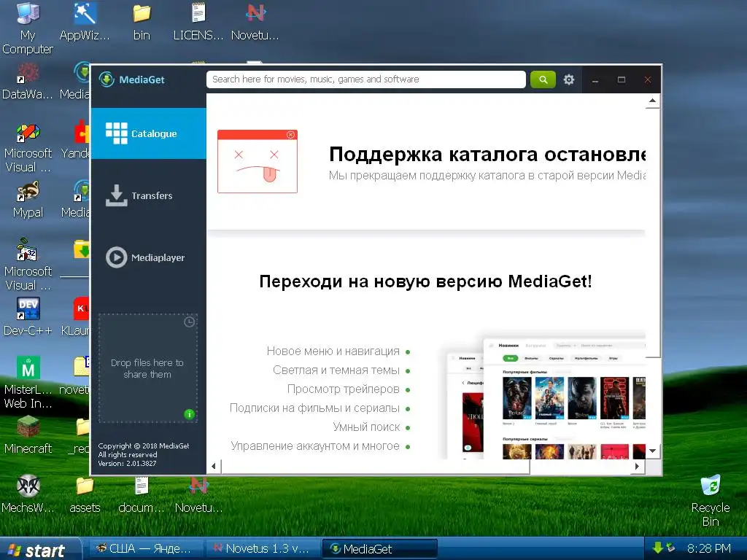
Task: Click the system tray clock showing 8:28 PM
Action: pos(709,548)
